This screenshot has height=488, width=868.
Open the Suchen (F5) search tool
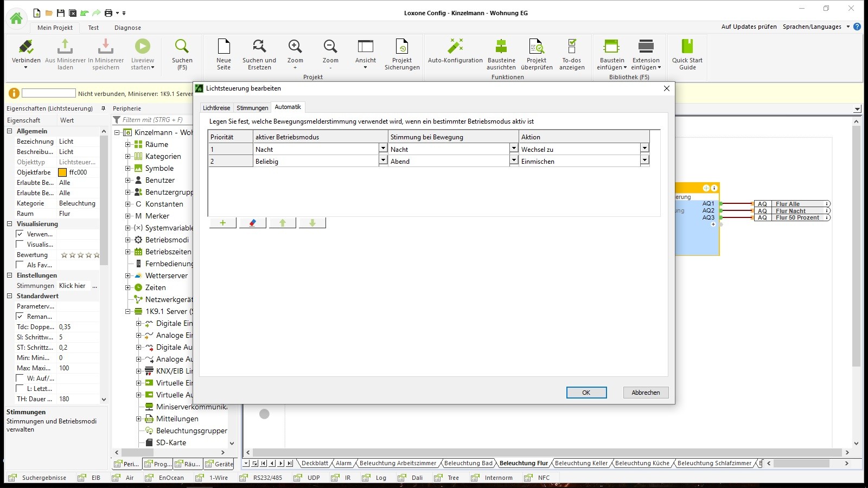pyautogui.click(x=182, y=47)
